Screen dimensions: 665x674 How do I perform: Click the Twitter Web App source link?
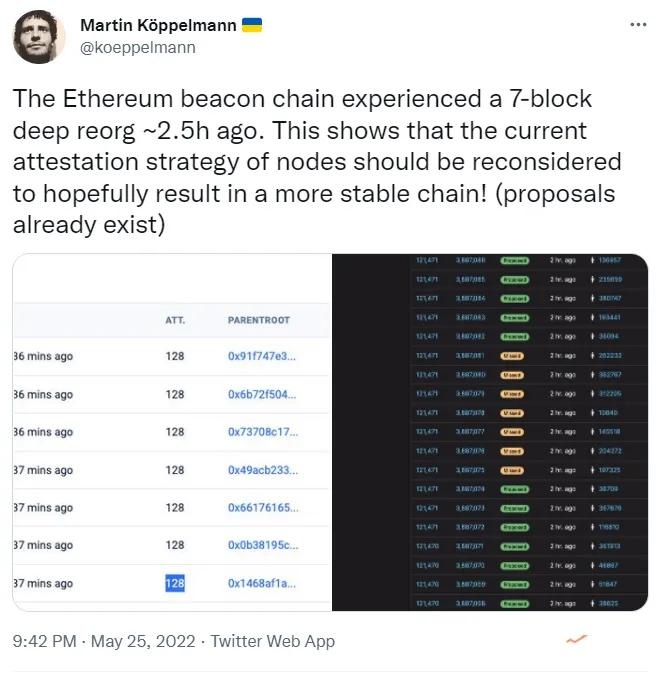[x=275, y=641]
